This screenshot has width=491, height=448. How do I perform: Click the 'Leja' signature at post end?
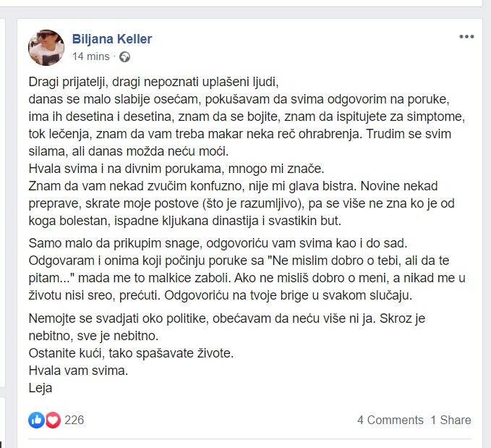(x=41, y=388)
